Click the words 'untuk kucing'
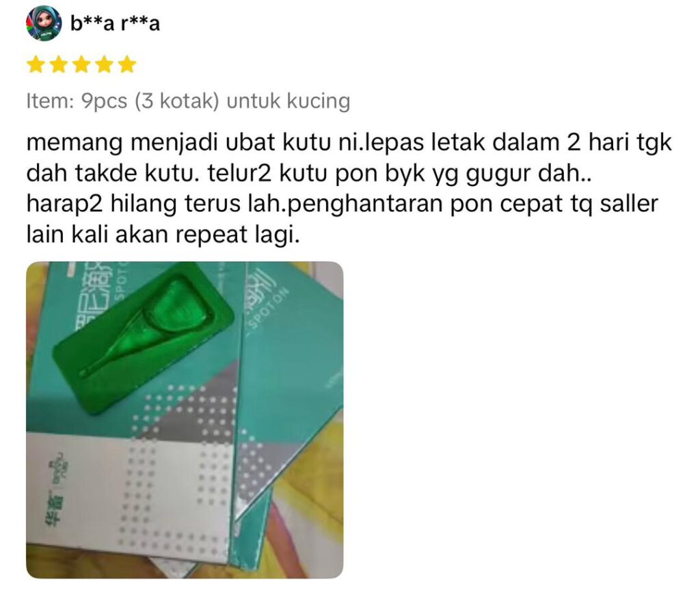 pos(288,101)
